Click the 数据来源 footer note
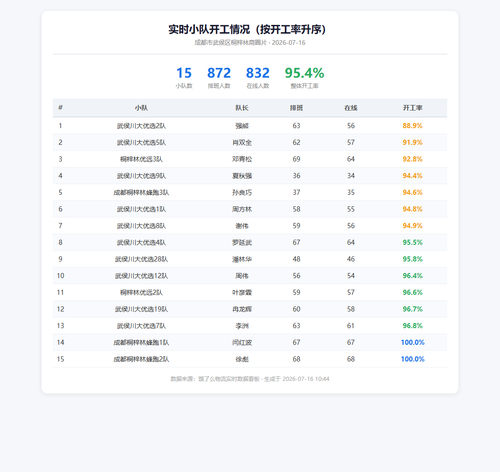This screenshot has height=472, width=500. (x=250, y=379)
